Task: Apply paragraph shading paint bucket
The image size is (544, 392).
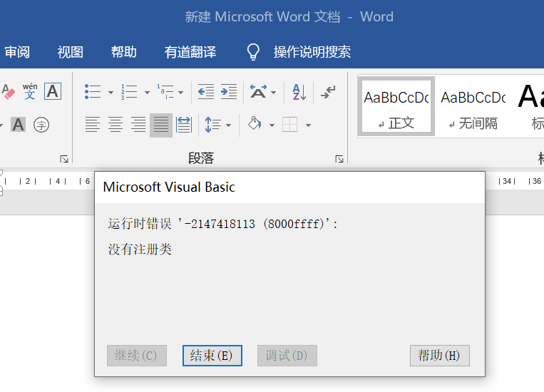Action: [x=255, y=123]
